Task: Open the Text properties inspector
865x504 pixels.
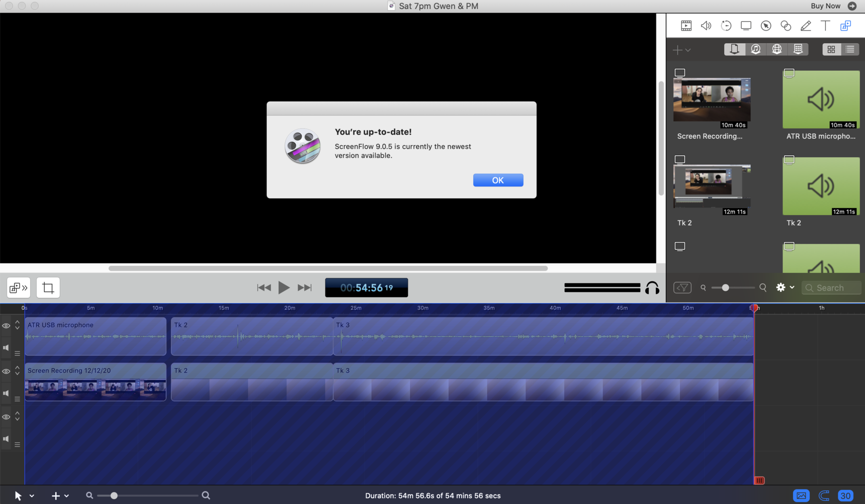Action: click(x=825, y=26)
